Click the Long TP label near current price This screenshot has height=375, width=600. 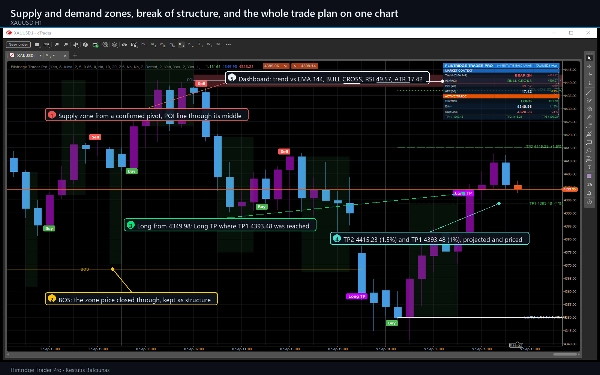463,193
